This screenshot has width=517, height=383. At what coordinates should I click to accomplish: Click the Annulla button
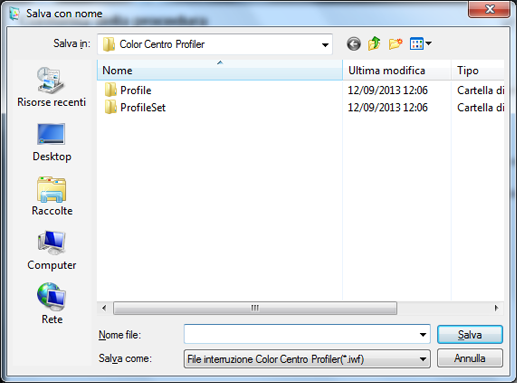pos(470,358)
